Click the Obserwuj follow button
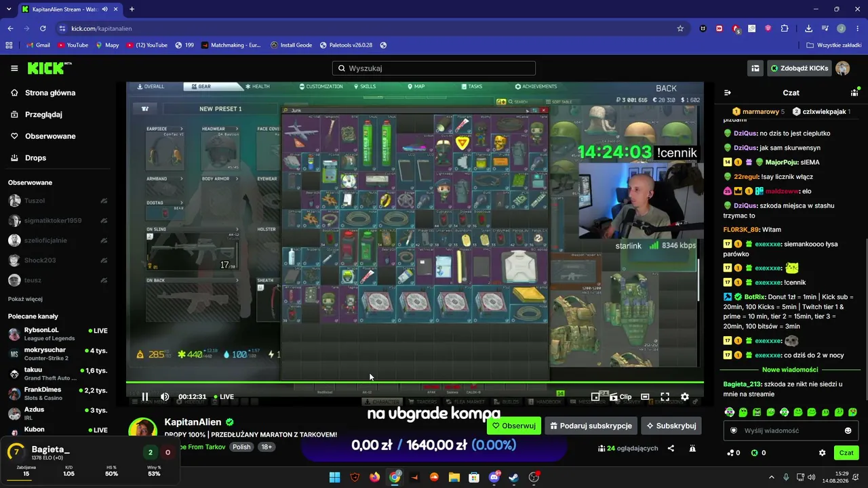The image size is (868, 488). pos(514,426)
